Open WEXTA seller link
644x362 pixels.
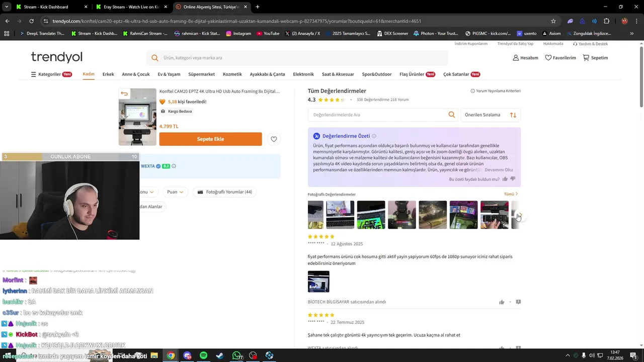(x=148, y=166)
